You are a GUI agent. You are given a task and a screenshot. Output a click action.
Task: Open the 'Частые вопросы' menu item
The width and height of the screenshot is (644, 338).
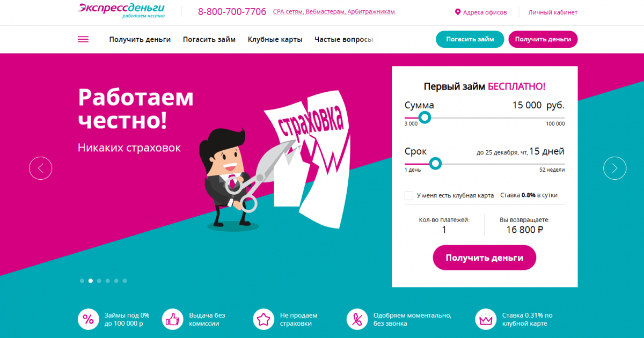tap(343, 39)
